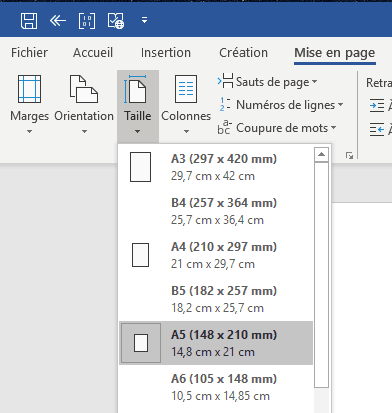This screenshot has width=392, height=413.
Task: Click the Numéros de lignes icon
Action: click(x=225, y=104)
